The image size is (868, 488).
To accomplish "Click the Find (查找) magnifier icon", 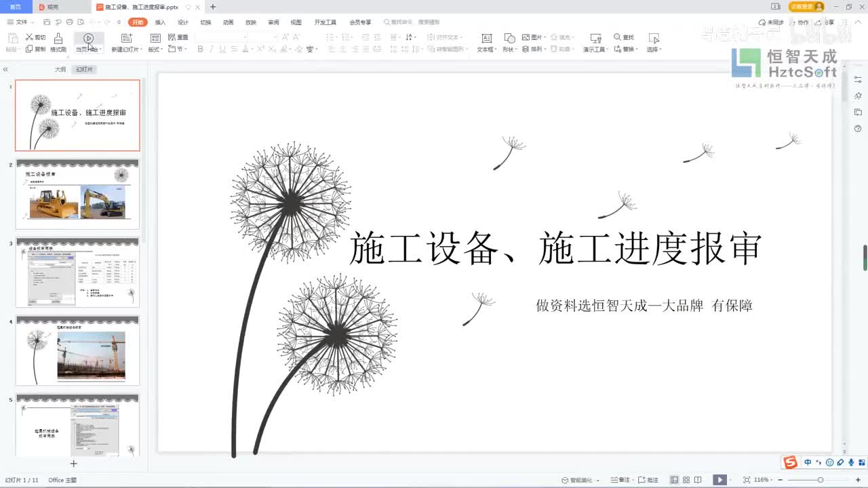I will tap(617, 37).
